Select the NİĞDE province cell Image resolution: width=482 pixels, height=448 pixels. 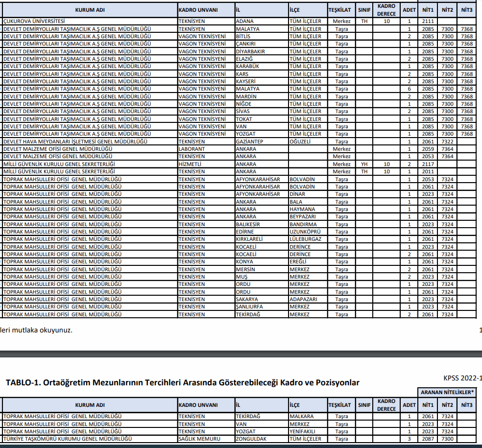262,104
